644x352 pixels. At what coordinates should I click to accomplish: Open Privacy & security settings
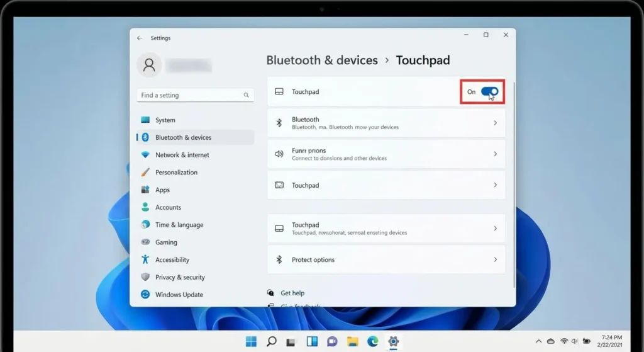coord(195,277)
